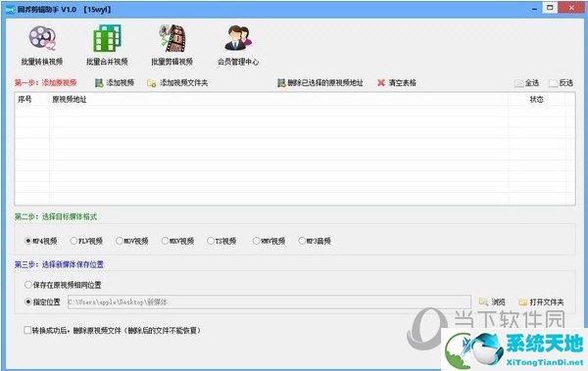Click 浏览 browse button

(492, 301)
